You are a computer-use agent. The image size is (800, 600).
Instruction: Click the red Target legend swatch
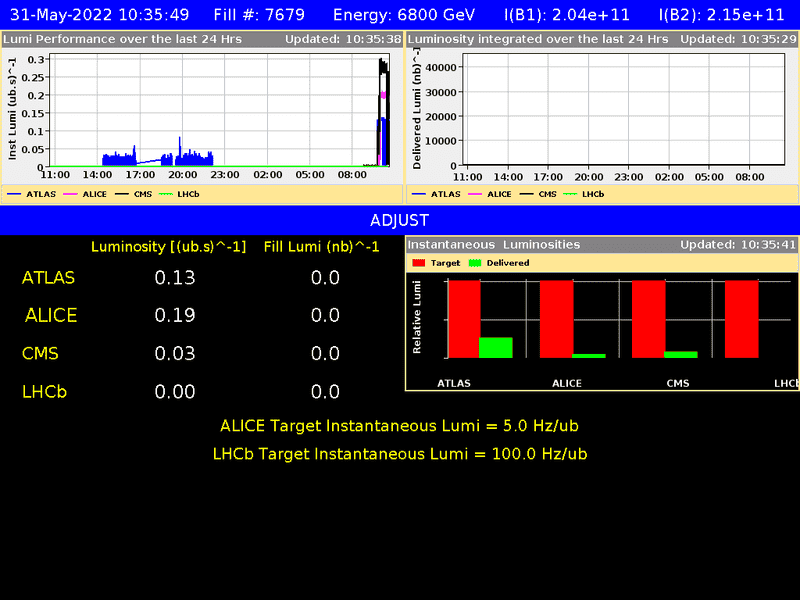coord(419,263)
